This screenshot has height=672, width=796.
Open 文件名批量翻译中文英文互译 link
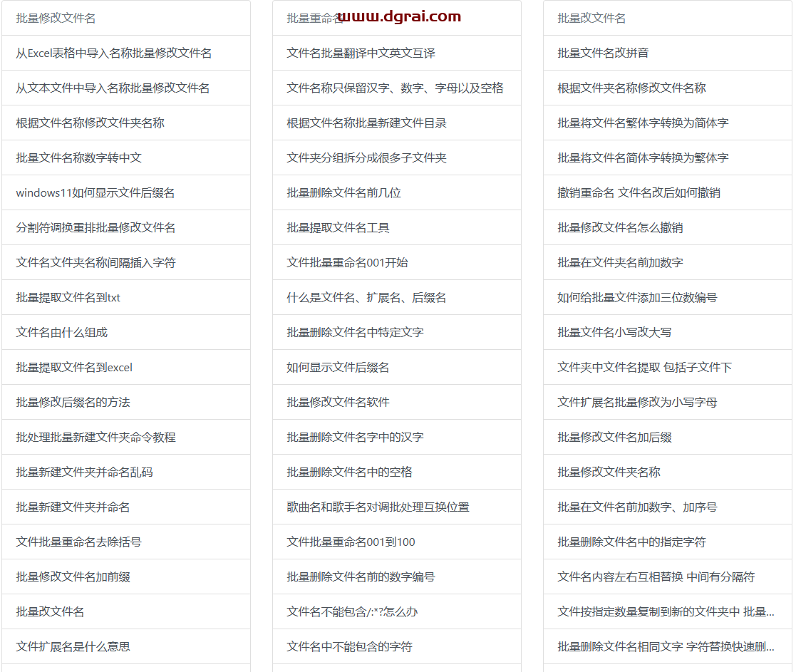click(x=361, y=53)
